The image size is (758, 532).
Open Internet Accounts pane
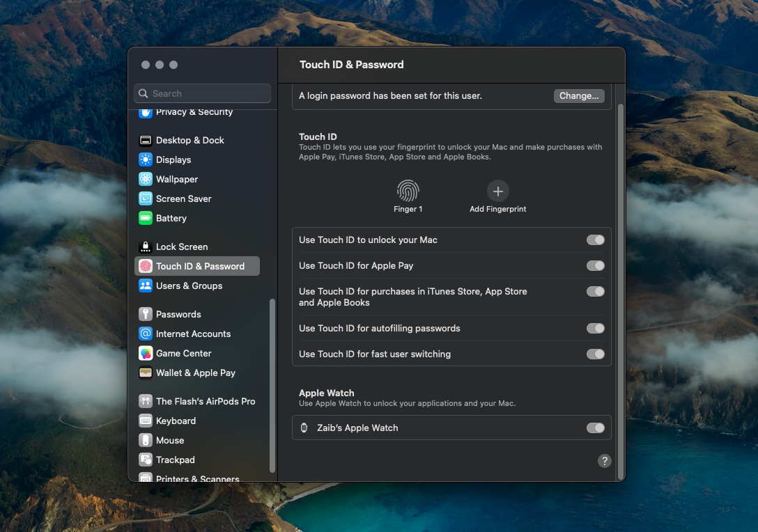196,334
